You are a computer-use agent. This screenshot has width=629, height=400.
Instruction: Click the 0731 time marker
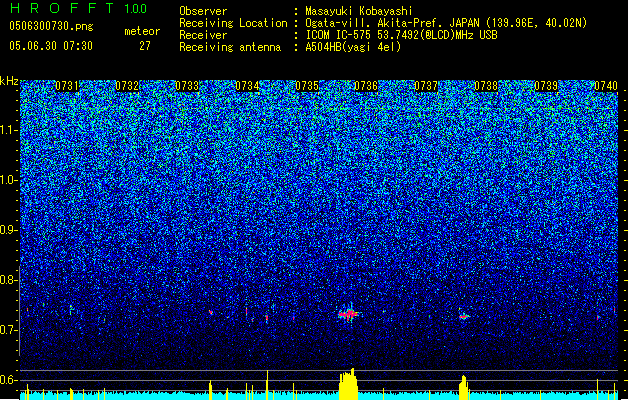click(67, 86)
